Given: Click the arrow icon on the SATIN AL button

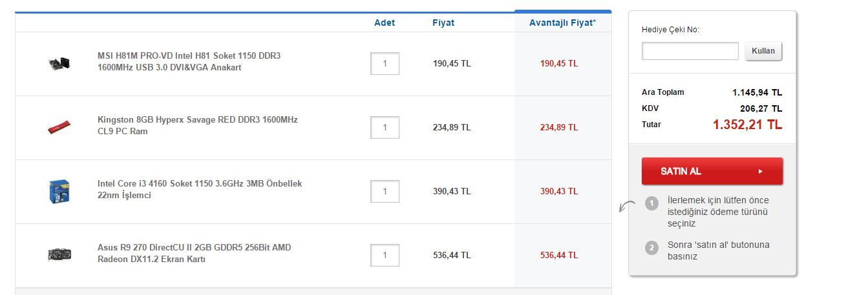Looking at the screenshot, I should click(x=761, y=171).
